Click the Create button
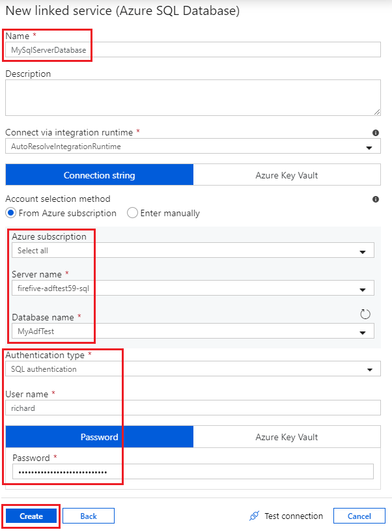The image size is (392, 532). [31, 516]
